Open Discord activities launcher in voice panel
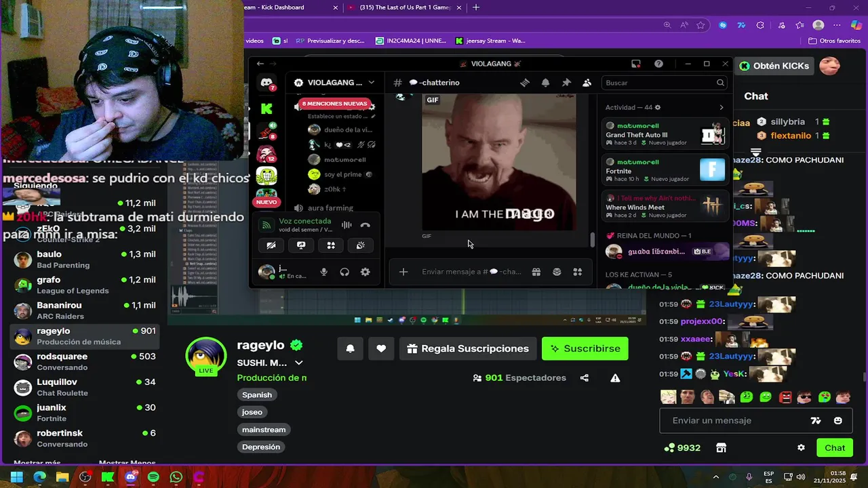Viewport: 868px width, 488px height. coord(331,245)
